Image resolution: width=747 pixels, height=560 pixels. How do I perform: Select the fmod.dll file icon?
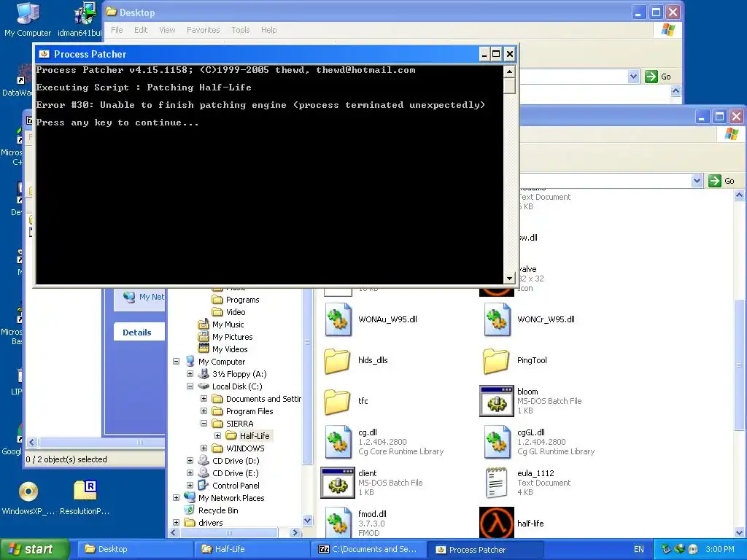(338, 523)
